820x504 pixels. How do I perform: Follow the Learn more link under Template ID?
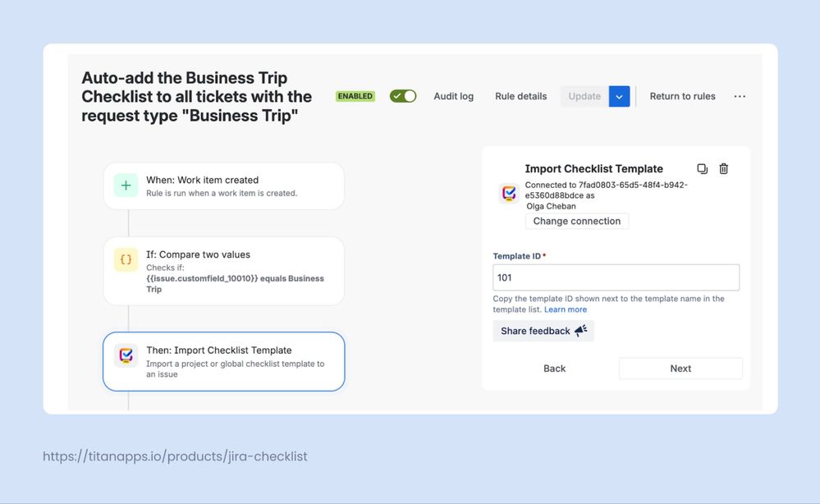(x=566, y=309)
